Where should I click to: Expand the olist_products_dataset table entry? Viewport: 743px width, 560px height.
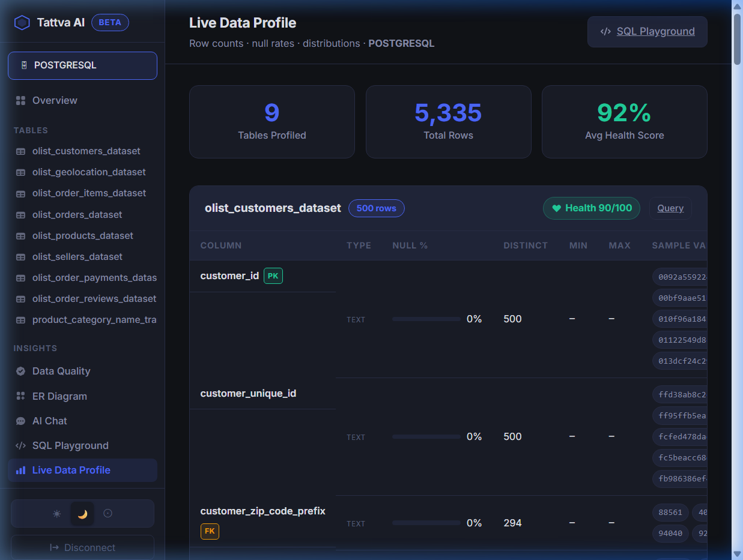tap(82, 235)
